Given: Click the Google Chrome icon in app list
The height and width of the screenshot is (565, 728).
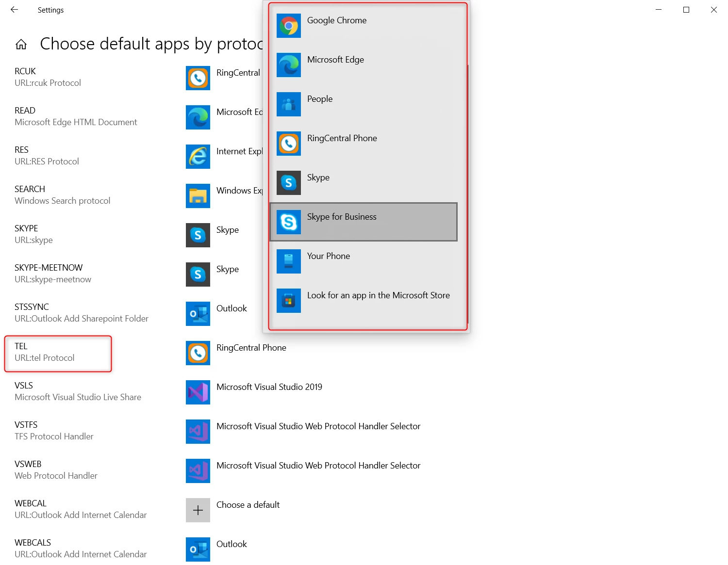Looking at the screenshot, I should (x=289, y=26).
